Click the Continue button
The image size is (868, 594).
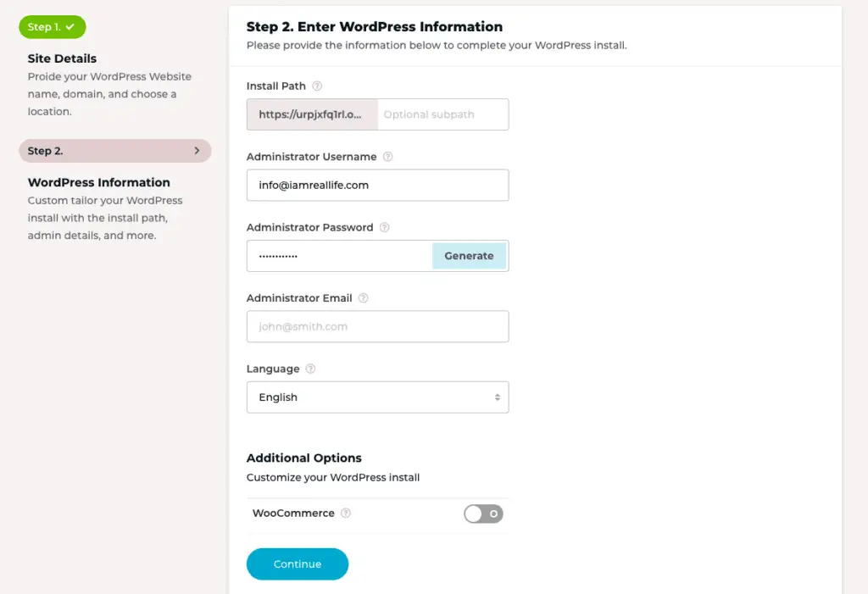pyautogui.click(x=298, y=564)
